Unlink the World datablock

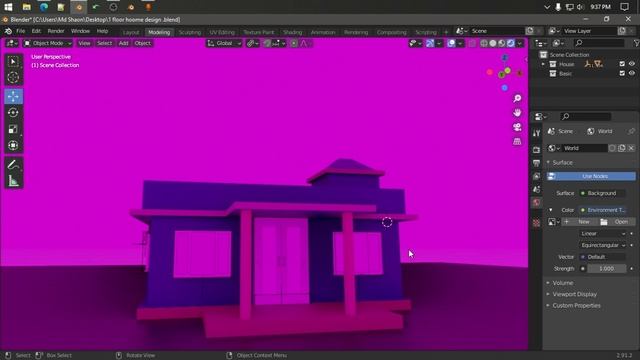[x=631, y=148]
